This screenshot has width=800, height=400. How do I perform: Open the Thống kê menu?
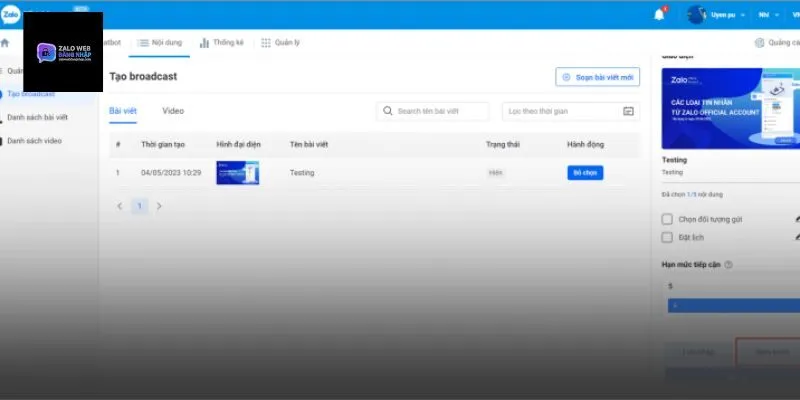coord(220,43)
